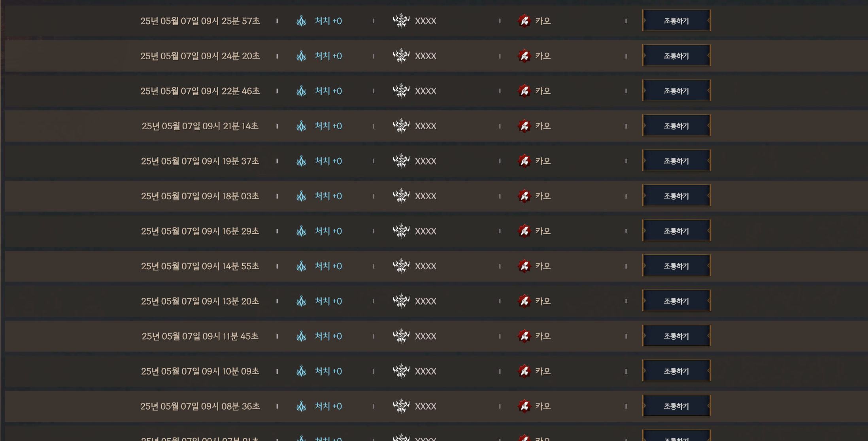The width and height of the screenshot is (868, 441).
Task: Click 조롱하기 in the 09시 16분 29초 row
Action: (676, 231)
